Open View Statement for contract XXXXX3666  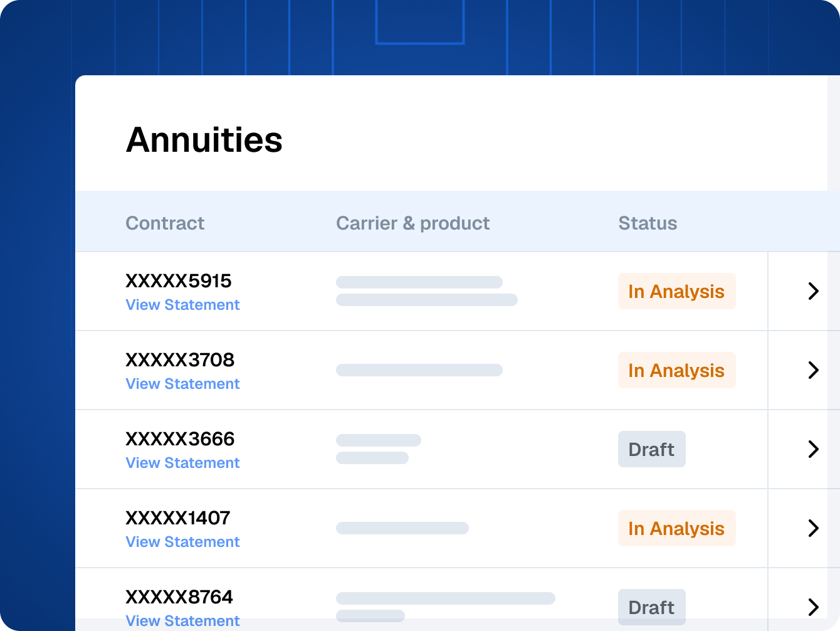pos(182,463)
